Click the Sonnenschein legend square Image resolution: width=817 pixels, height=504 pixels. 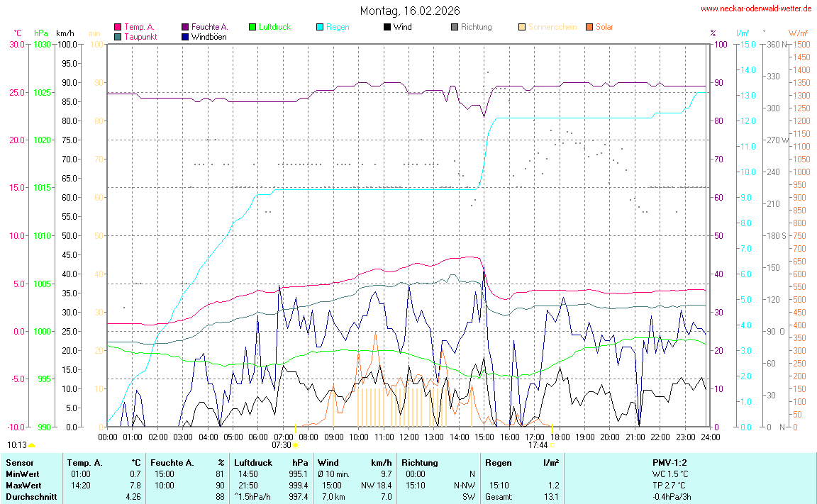(522, 27)
